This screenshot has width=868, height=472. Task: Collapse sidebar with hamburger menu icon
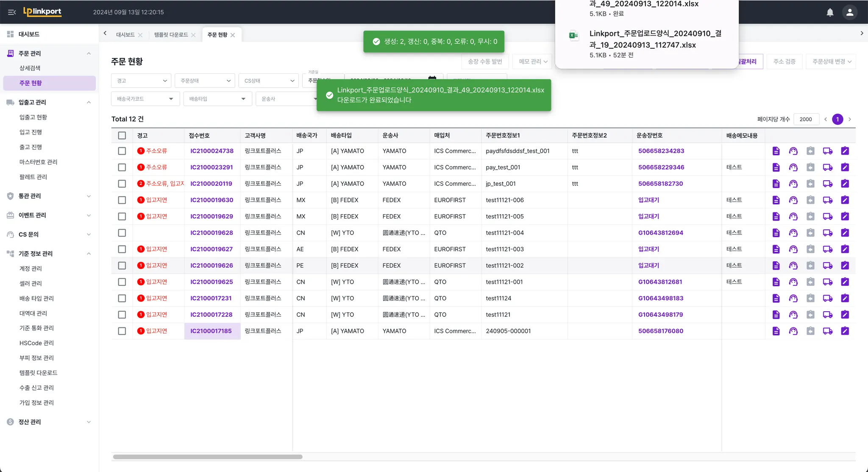[12, 12]
